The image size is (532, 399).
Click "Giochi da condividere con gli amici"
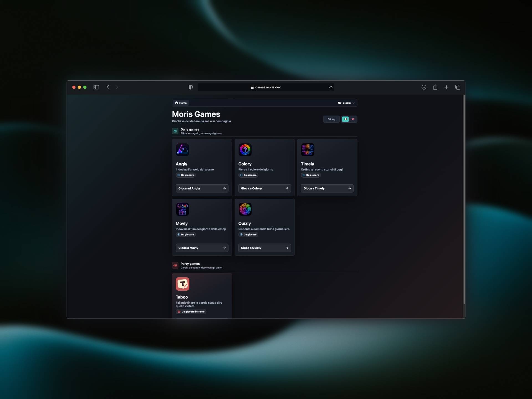(201, 268)
